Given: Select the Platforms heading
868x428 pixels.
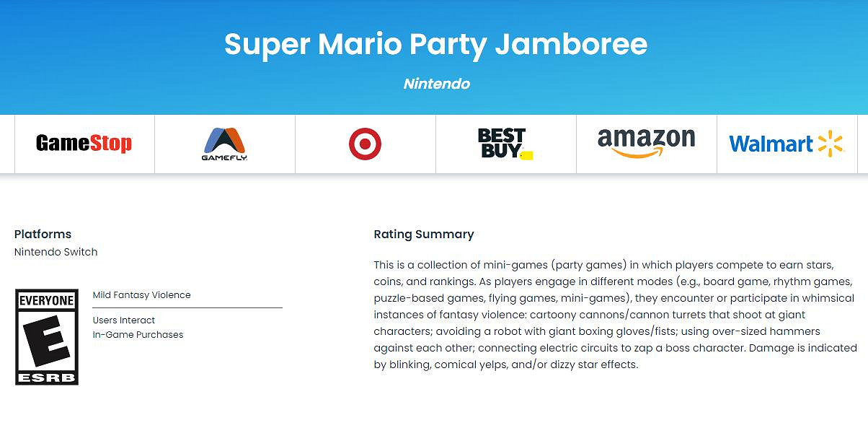Looking at the screenshot, I should [x=43, y=234].
